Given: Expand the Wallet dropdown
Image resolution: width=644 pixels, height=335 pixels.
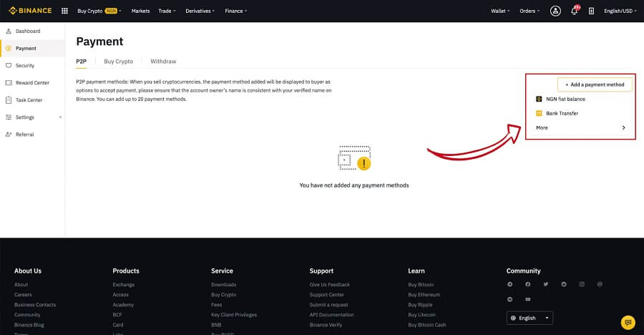Looking at the screenshot, I should pyautogui.click(x=500, y=11).
